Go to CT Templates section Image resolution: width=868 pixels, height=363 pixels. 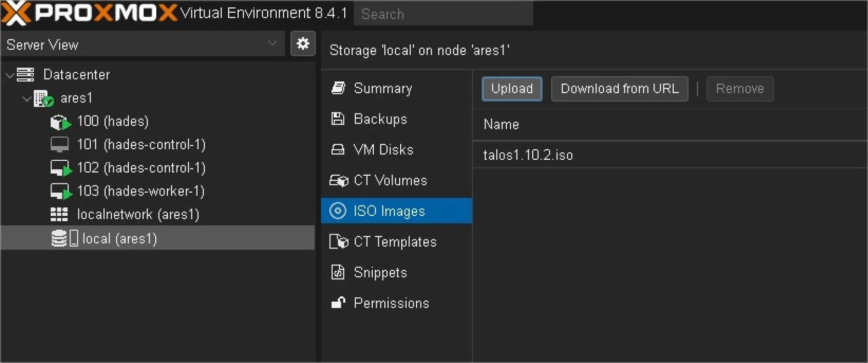394,242
